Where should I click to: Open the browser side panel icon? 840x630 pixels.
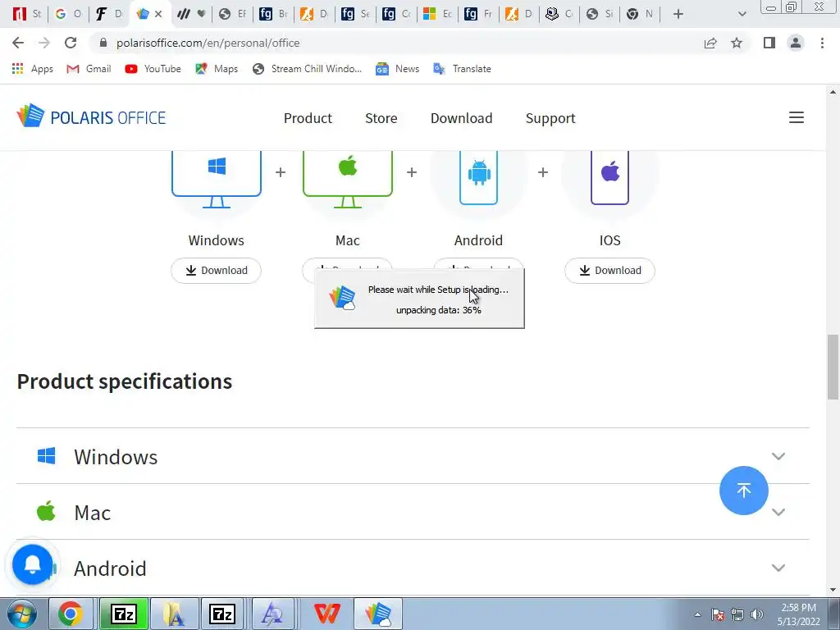[x=769, y=43]
